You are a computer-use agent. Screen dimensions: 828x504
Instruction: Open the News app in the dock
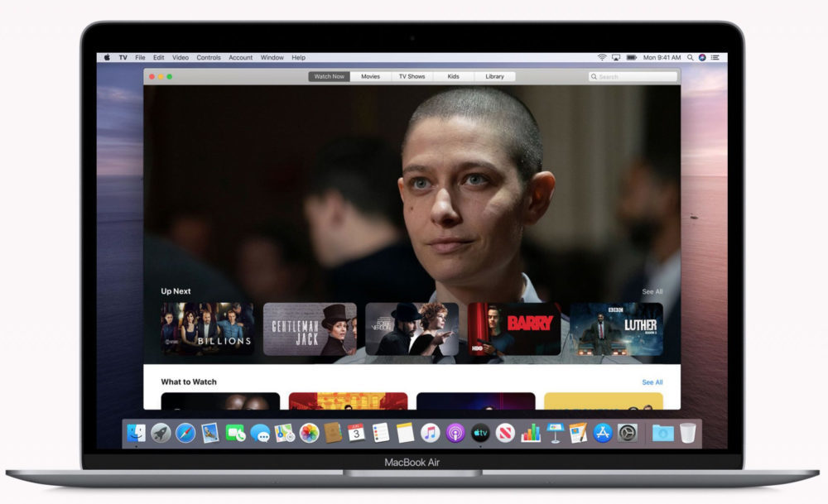point(505,433)
